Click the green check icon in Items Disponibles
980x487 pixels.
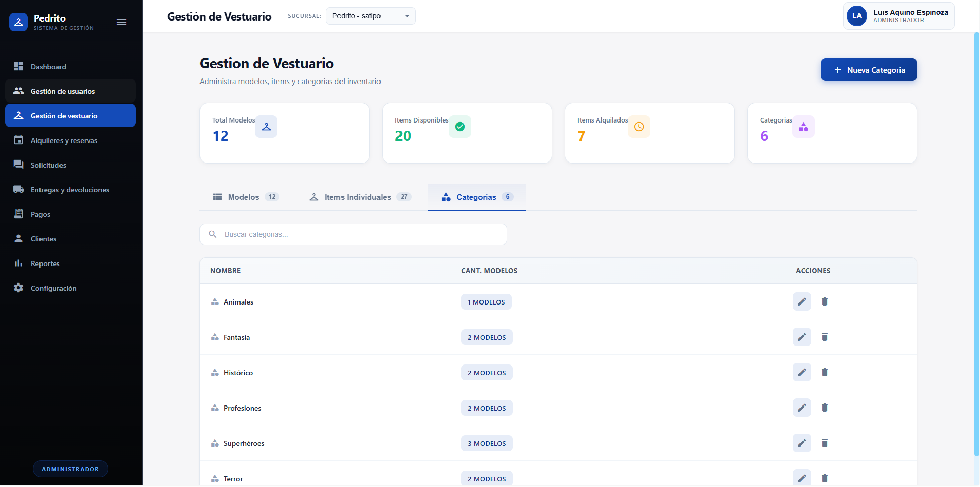[x=459, y=127]
